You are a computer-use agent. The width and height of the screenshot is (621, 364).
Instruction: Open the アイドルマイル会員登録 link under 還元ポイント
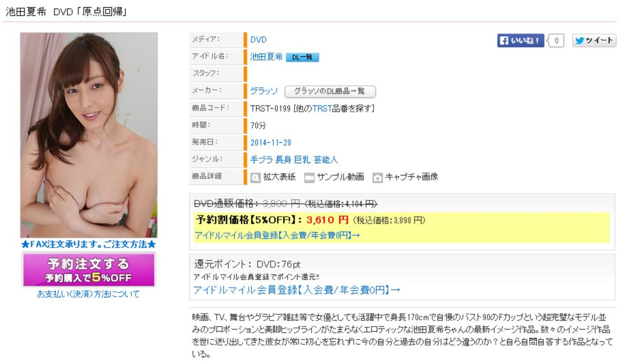pos(296,290)
